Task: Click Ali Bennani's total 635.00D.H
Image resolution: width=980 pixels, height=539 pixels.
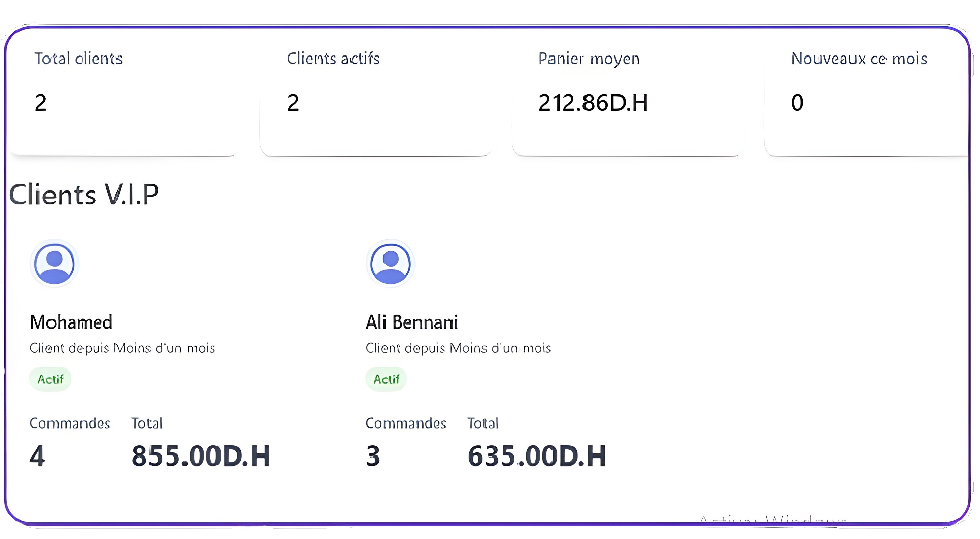Action: (536, 456)
